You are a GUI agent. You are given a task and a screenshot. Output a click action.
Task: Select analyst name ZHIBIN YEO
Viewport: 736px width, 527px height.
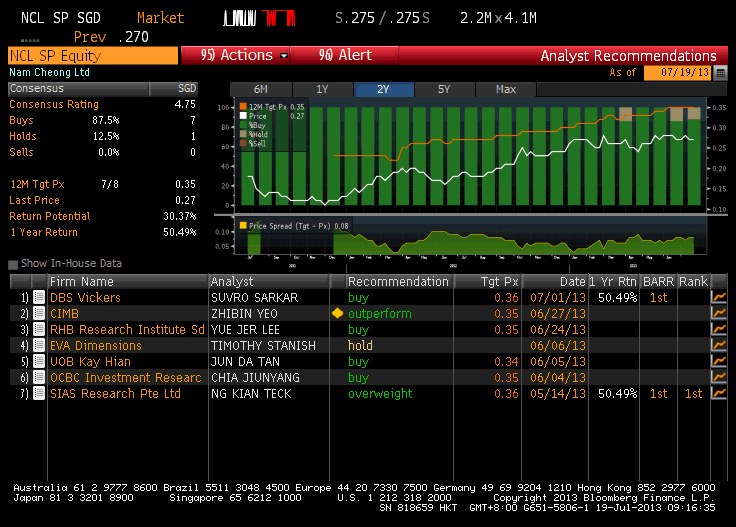coord(245,313)
